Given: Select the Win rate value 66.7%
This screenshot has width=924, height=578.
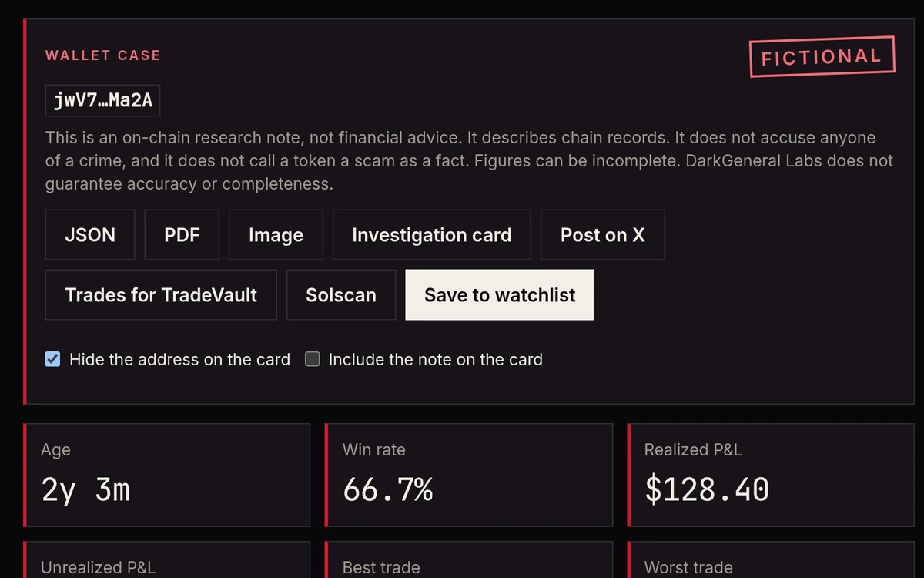Looking at the screenshot, I should tap(387, 489).
